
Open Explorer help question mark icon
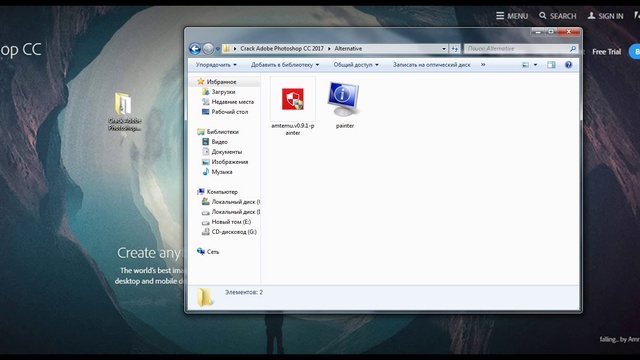click(x=568, y=65)
